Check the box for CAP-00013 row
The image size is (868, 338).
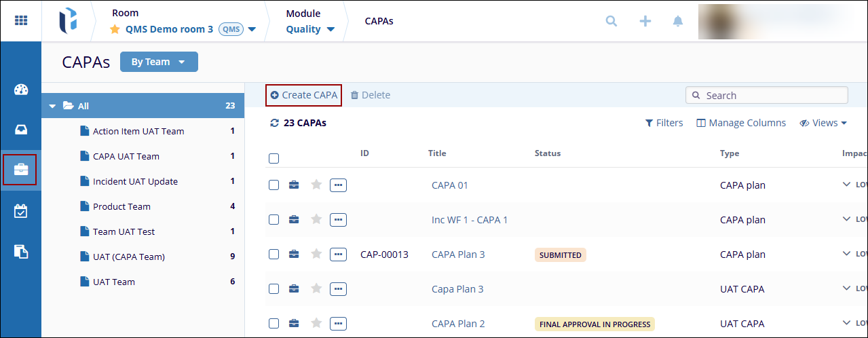[x=274, y=254]
